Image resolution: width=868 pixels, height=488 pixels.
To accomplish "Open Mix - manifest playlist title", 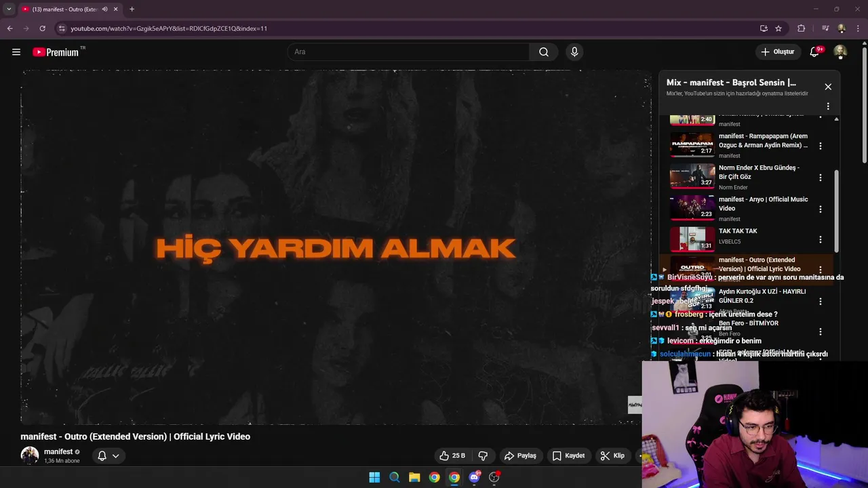I will tap(731, 83).
